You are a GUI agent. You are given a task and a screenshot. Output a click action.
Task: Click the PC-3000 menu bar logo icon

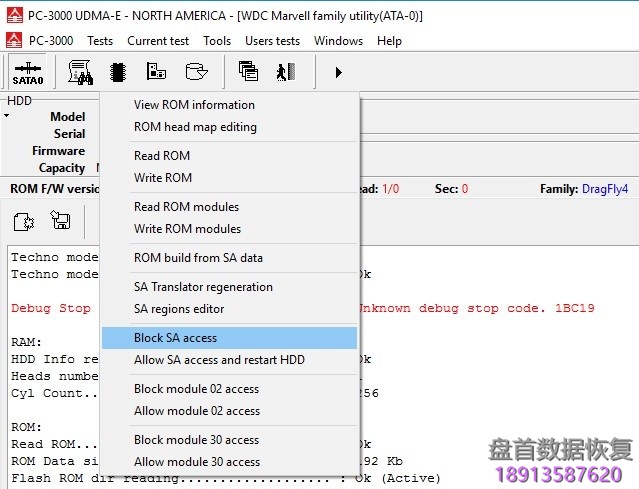[14, 40]
